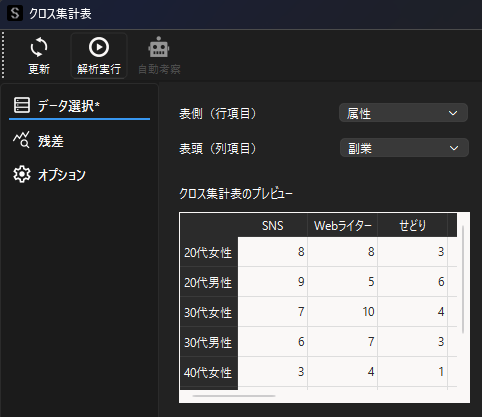
Task: Open the データ選択 tab
Action: [x=79, y=106]
